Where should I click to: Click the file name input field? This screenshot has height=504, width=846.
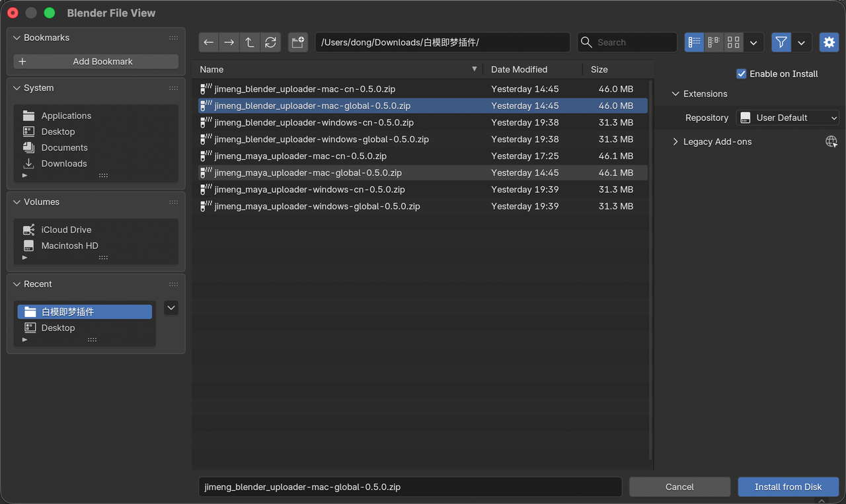(410, 487)
